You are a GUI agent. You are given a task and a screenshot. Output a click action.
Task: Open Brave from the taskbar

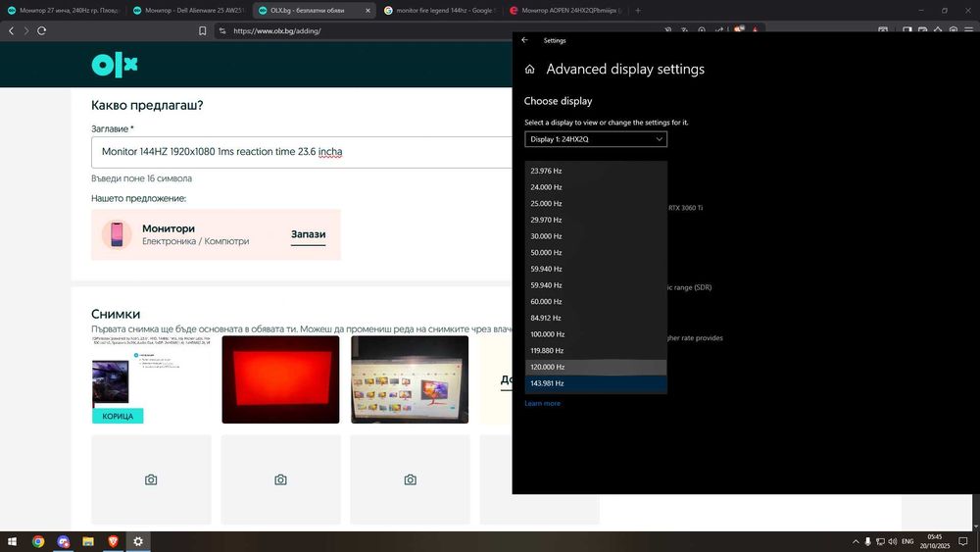(x=113, y=541)
